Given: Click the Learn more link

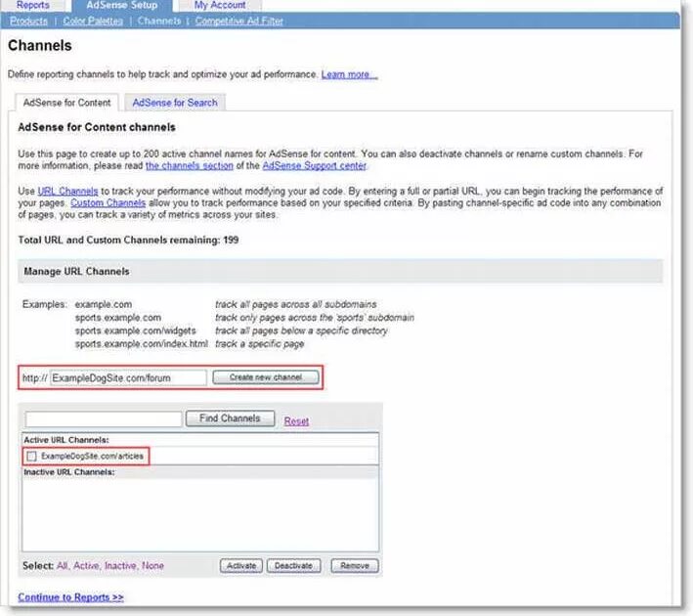Looking at the screenshot, I should [349, 74].
